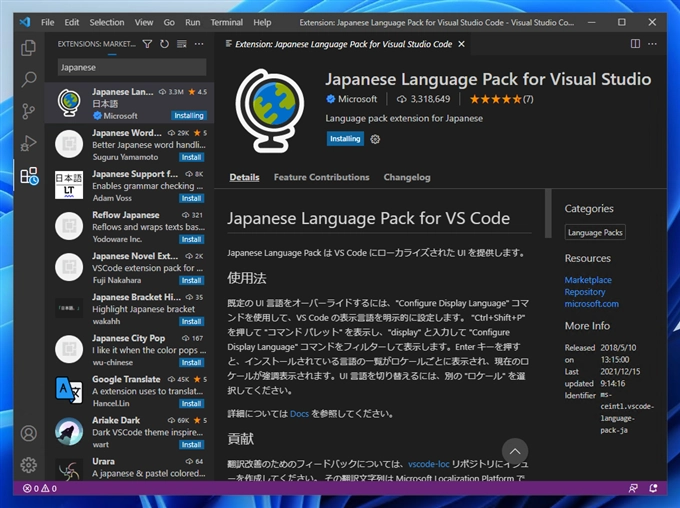Image resolution: width=680 pixels, height=508 pixels.
Task: Open the Explorer view in activity bar
Action: (x=28, y=48)
